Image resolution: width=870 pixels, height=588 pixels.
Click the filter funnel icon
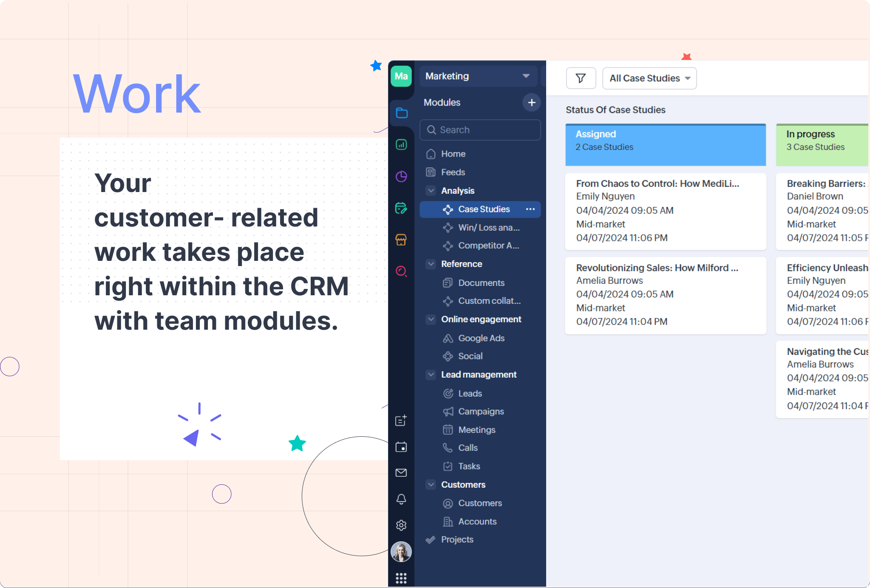pos(581,78)
